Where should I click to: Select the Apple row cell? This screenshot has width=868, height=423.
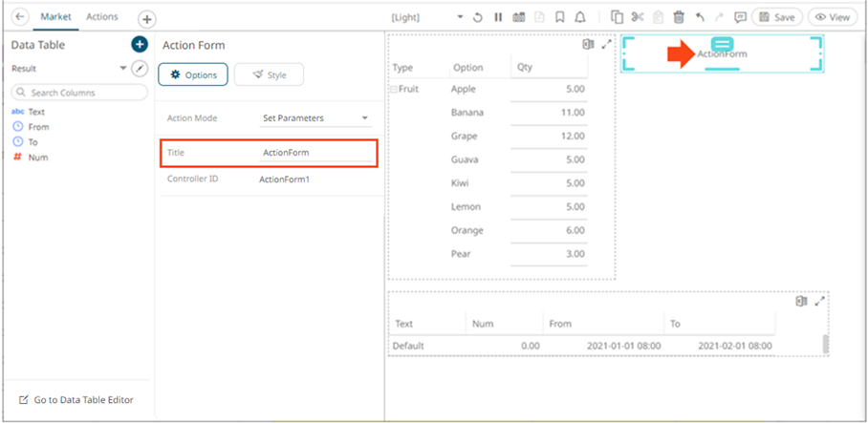click(x=464, y=89)
